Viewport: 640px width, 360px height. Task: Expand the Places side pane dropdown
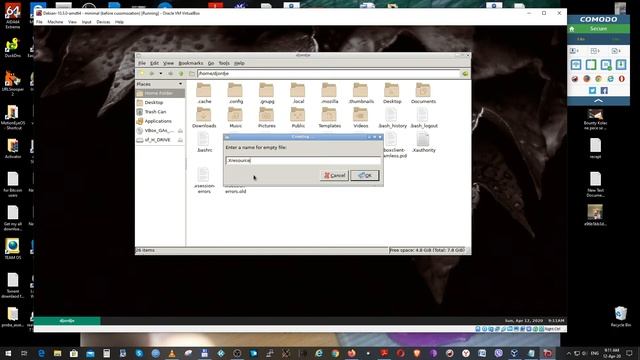pyautogui.click(x=180, y=84)
